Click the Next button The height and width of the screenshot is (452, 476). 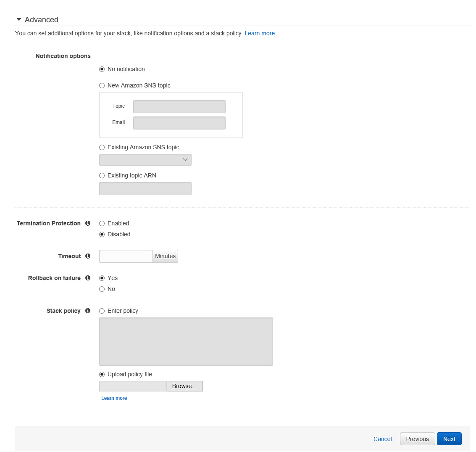point(449,439)
